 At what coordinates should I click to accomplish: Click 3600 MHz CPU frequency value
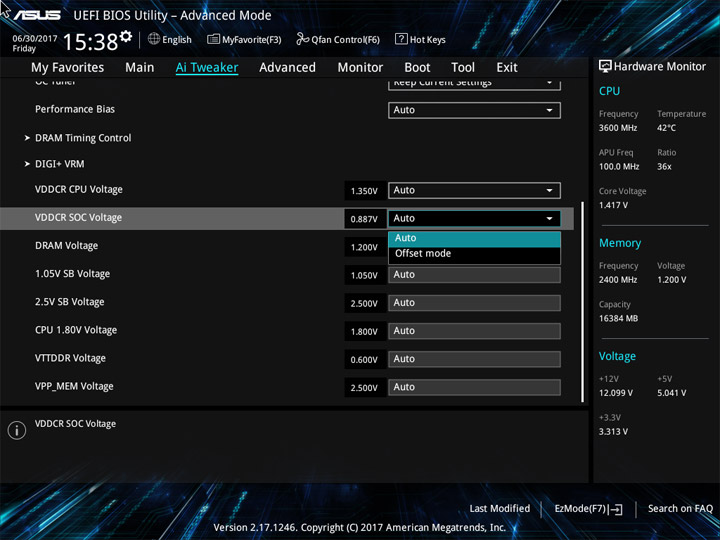tap(618, 128)
